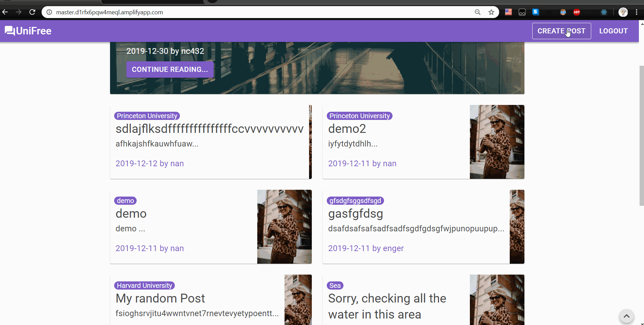Select the demo tag chip
The width and height of the screenshot is (644, 325).
(125, 201)
